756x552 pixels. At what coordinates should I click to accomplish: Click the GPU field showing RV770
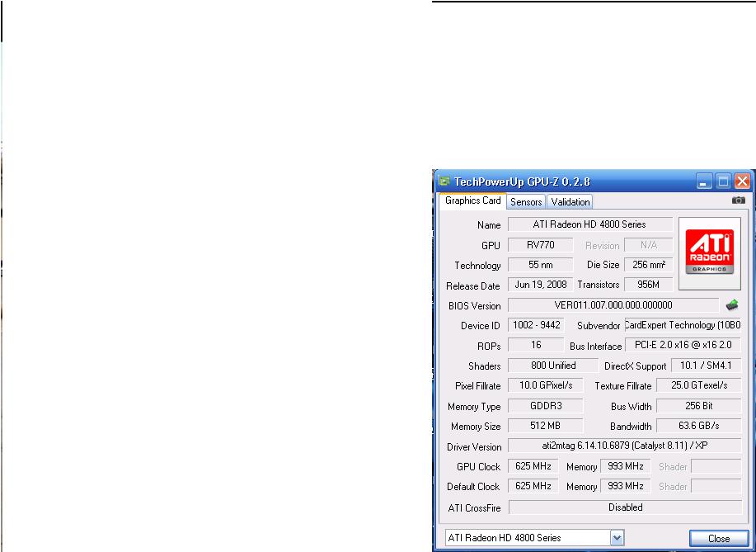pyautogui.click(x=541, y=244)
